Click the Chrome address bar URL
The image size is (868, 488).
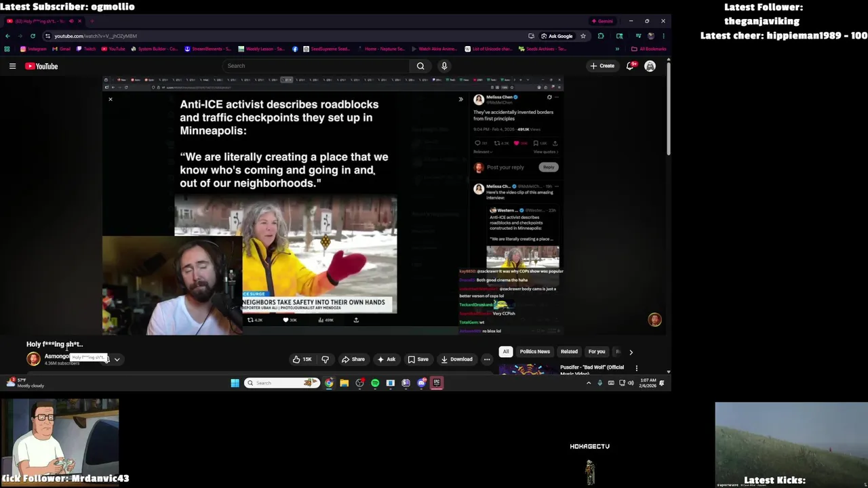(96, 36)
